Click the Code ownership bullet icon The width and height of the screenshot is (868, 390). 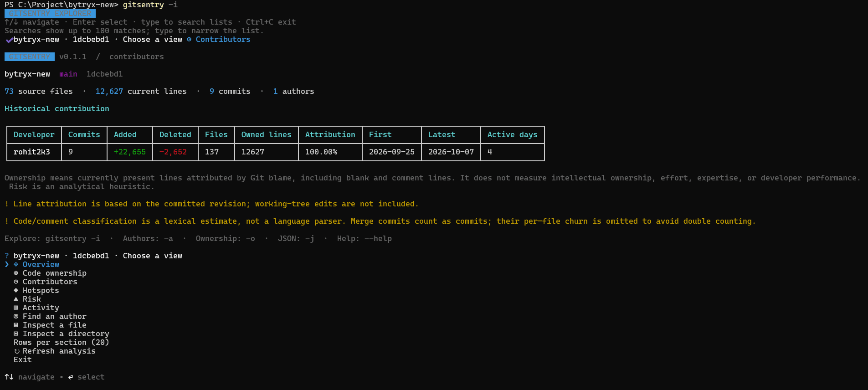(x=16, y=273)
